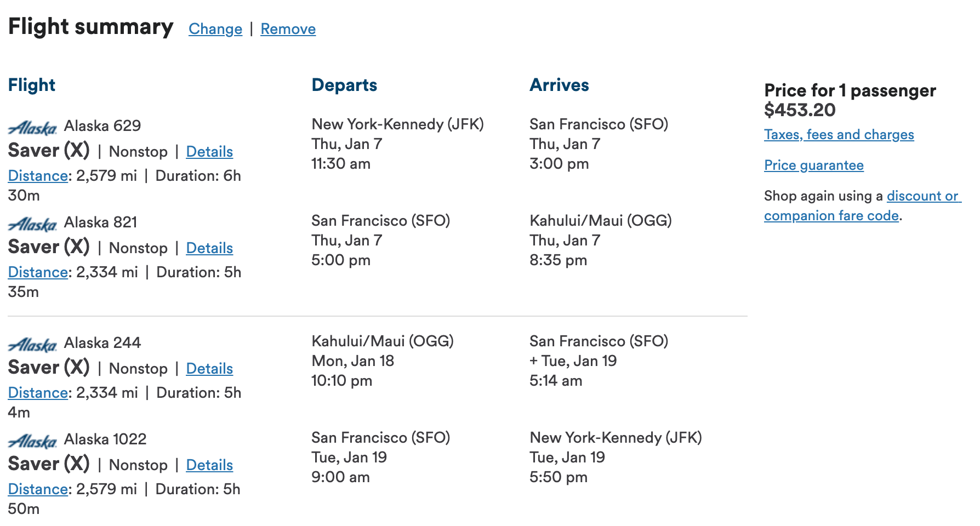Show Details for Alaska 1022 flight

pos(209,465)
